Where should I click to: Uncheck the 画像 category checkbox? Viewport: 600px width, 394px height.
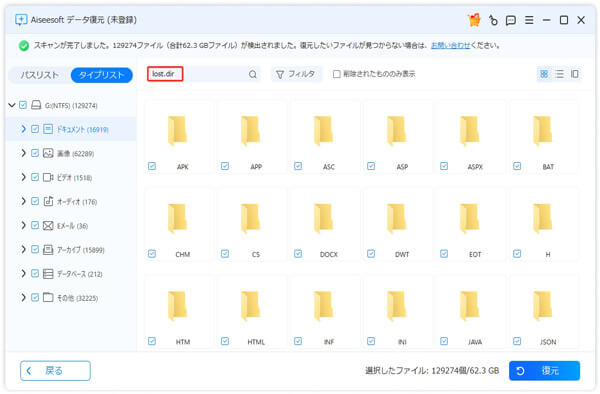point(35,153)
